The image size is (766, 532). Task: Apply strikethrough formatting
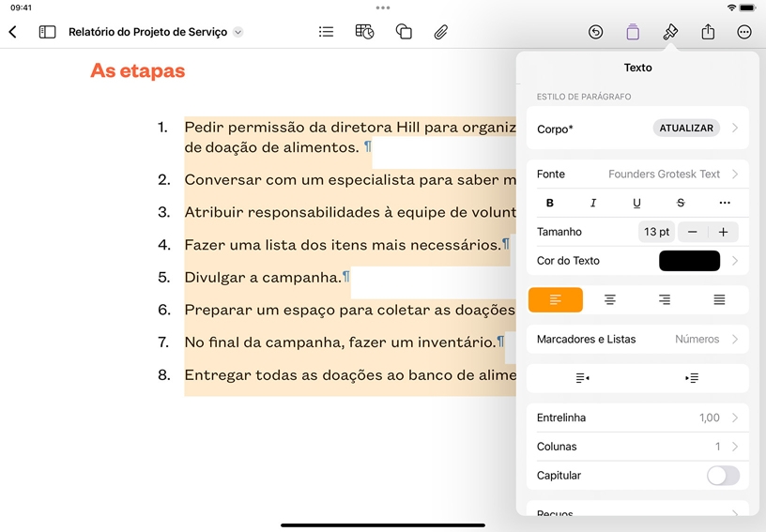(x=681, y=203)
